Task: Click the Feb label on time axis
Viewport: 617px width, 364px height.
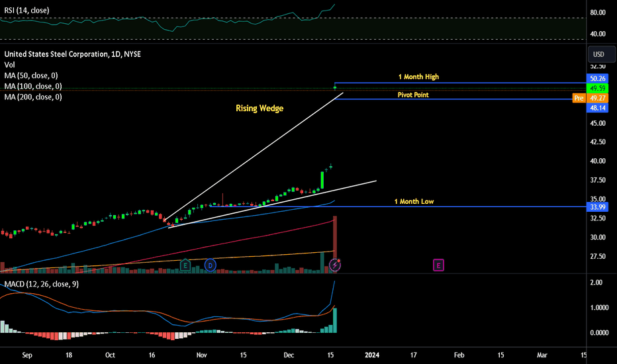Action: [459, 355]
